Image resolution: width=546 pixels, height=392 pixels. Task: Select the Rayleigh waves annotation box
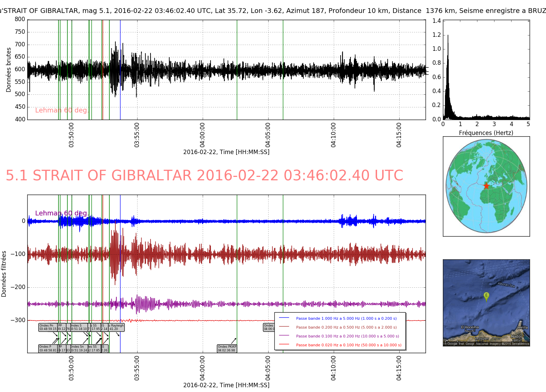[117, 327]
